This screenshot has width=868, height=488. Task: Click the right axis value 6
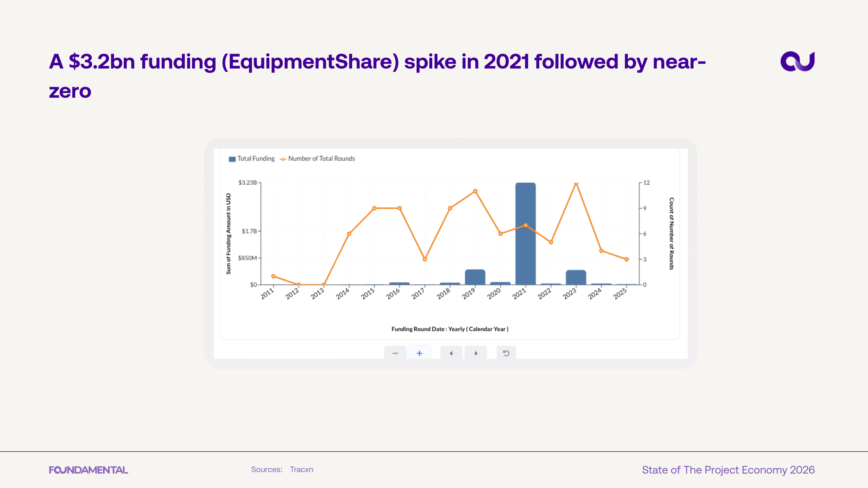(645, 234)
